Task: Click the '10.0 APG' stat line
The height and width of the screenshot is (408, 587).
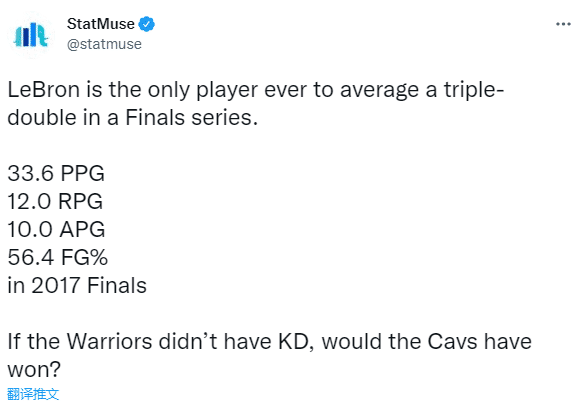Action: pyautogui.click(x=56, y=229)
